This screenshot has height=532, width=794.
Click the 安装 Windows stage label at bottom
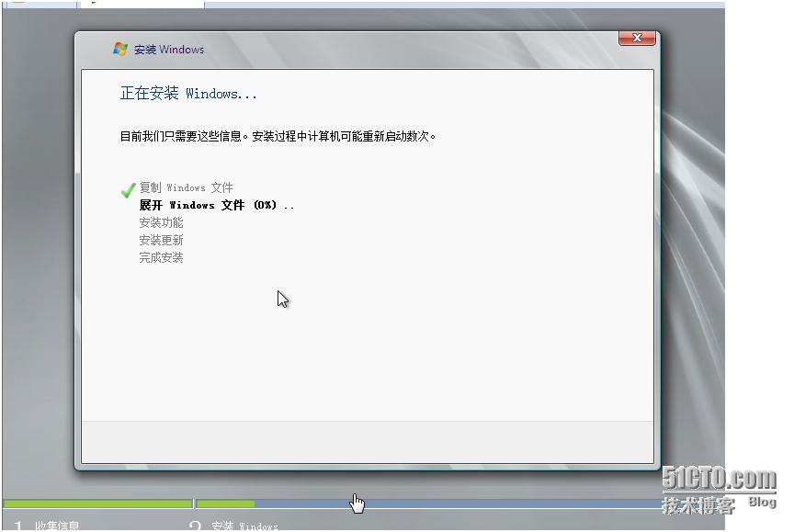(245, 526)
